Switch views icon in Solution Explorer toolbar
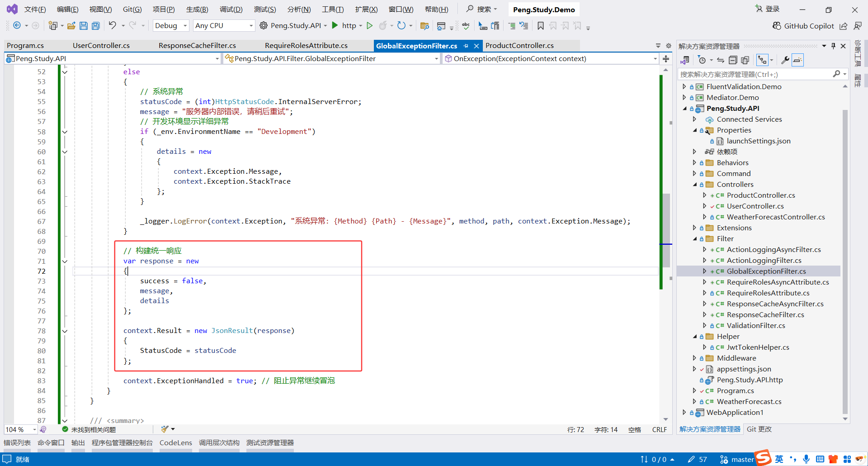The width and height of the screenshot is (868, 466). click(685, 60)
